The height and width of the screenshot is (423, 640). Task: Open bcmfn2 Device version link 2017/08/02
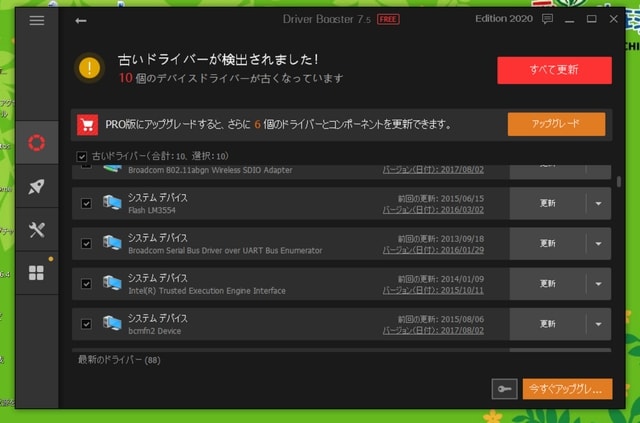pos(433,330)
